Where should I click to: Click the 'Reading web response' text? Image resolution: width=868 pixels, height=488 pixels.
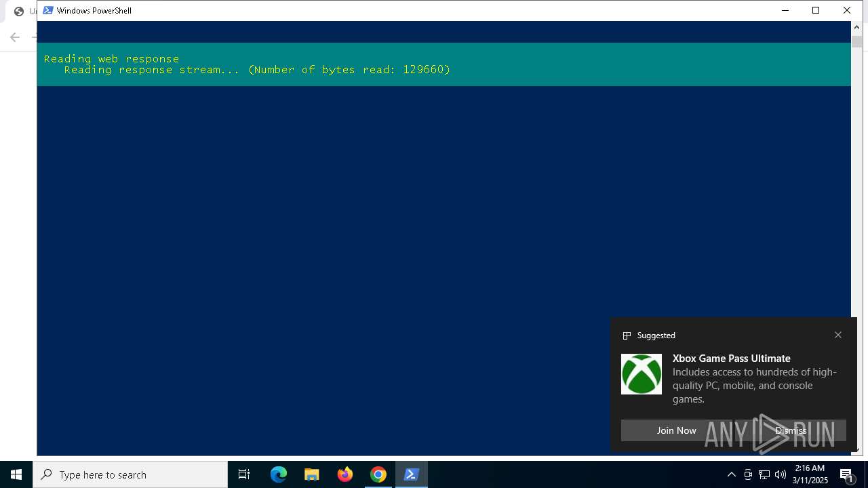tap(112, 59)
